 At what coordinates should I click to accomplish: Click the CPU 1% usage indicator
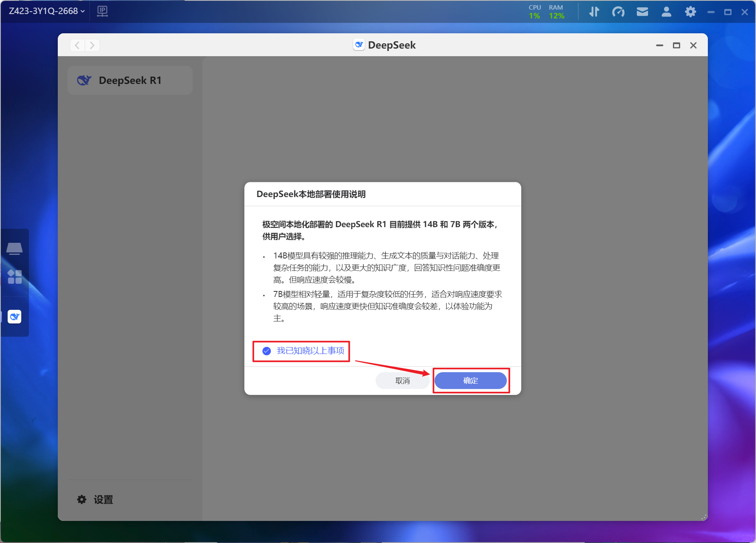[534, 12]
